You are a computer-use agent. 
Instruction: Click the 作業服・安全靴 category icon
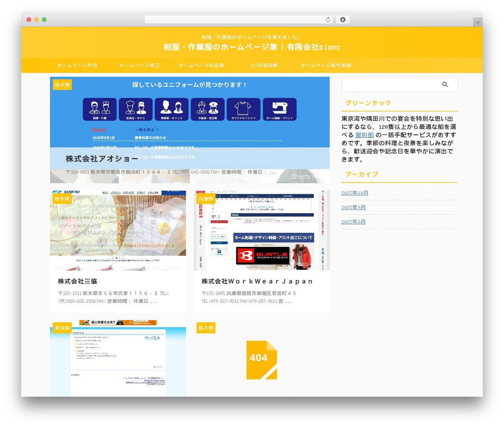click(208, 109)
